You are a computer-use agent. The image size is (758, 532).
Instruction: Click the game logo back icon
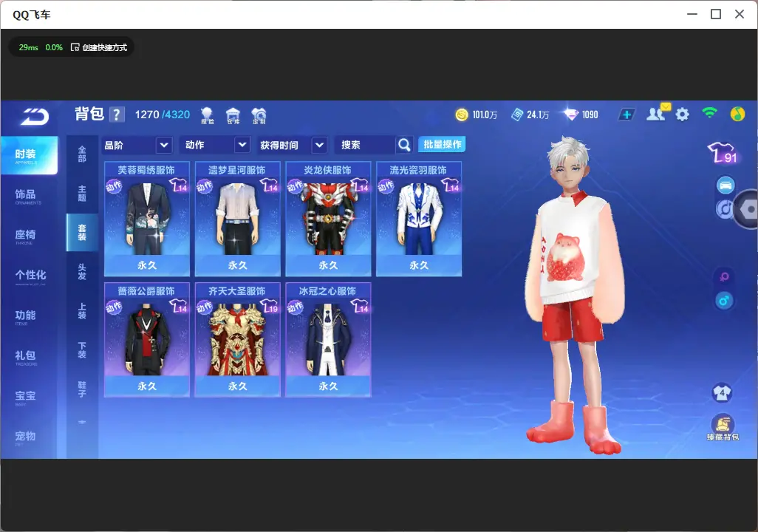(34, 116)
